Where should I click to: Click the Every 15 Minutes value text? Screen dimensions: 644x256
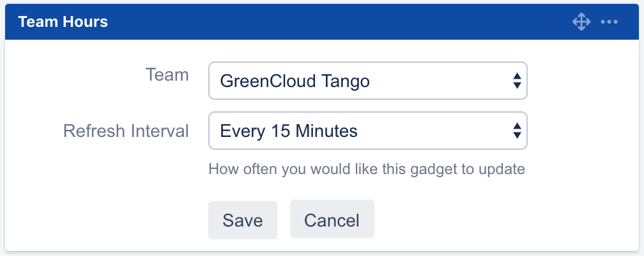pyautogui.click(x=288, y=131)
